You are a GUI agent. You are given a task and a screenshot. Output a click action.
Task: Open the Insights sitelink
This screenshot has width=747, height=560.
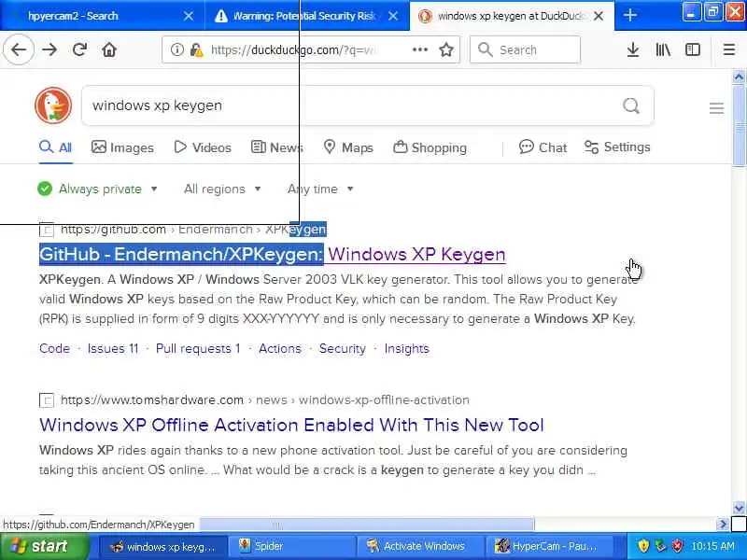[407, 348]
